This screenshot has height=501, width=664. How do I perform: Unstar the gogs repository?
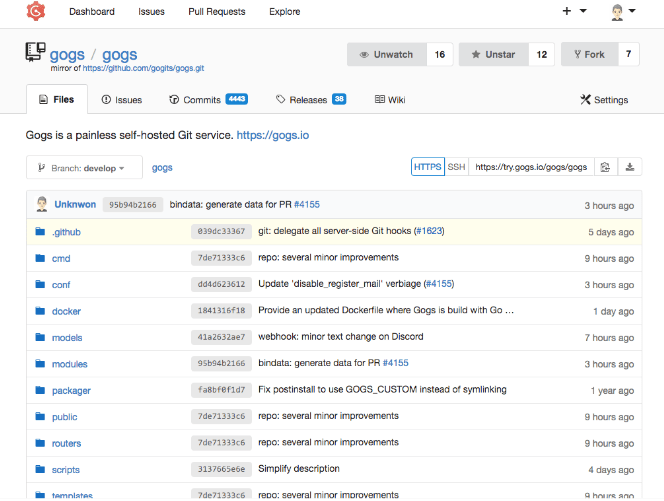(493, 54)
